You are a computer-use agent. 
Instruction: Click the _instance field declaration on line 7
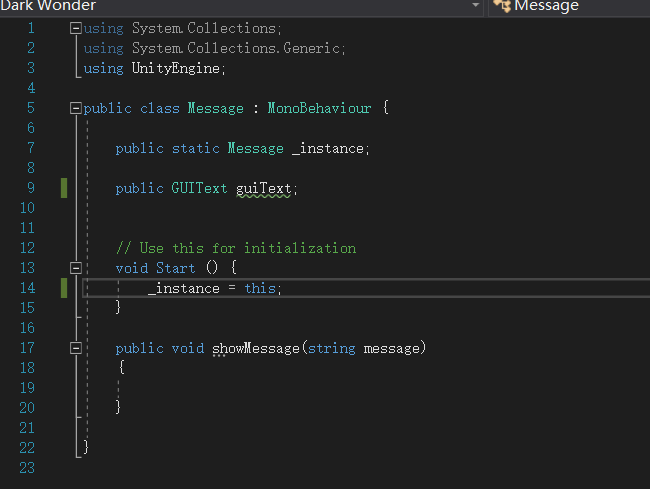tap(328, 148)
